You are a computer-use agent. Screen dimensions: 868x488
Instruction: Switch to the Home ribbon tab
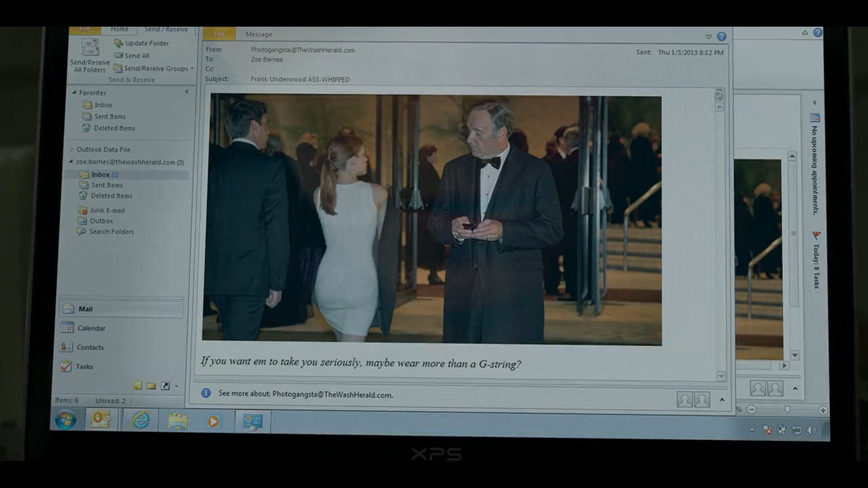119,29
